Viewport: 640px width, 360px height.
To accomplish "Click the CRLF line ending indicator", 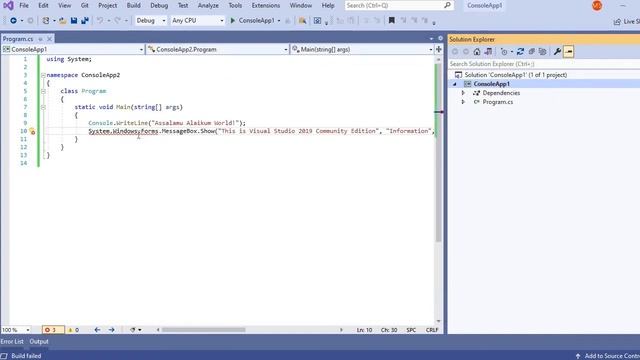I will click(432, 330).
